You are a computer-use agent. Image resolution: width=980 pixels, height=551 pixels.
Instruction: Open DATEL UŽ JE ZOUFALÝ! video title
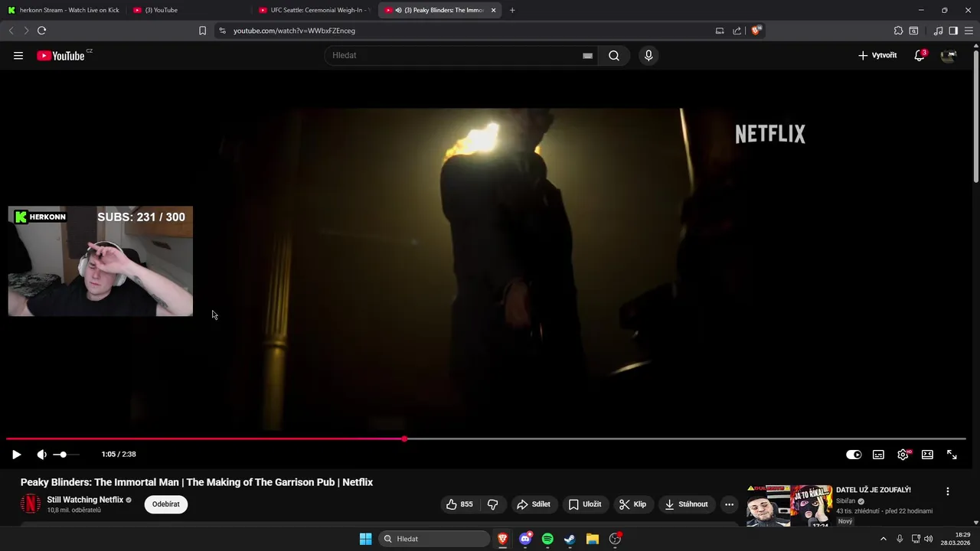pos(874,490)
